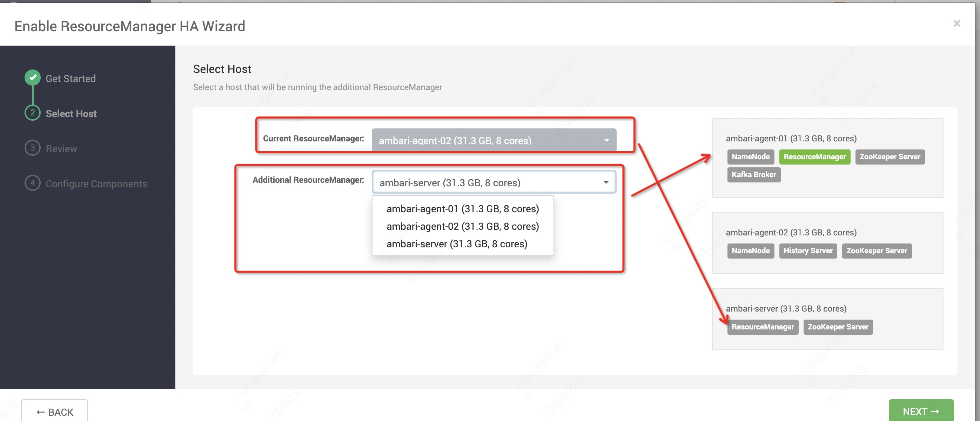Collapse the Additional ResourceManager dropdown arrow
980x421 pixels.
click(x=606, y=182)
